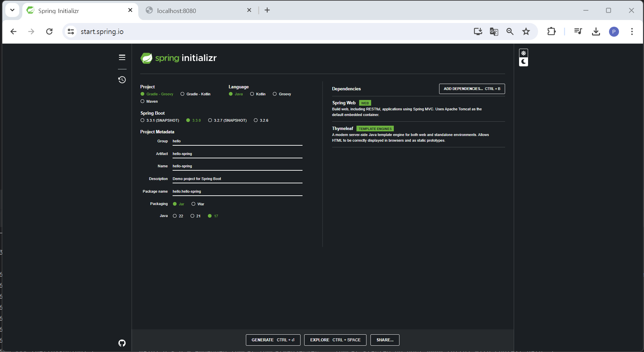The height and width of the screenshot is (352, 644).
Task: Open the profile avatar P
Action: click(x=614, y=32)
